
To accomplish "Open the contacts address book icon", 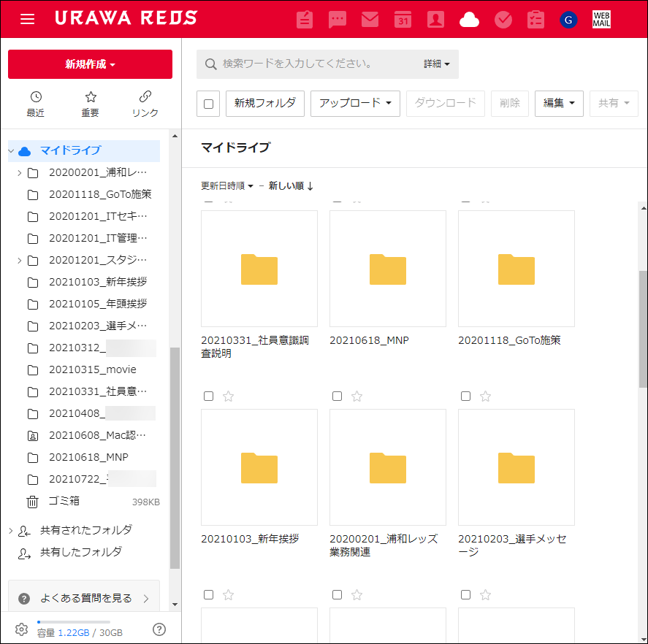I will coord(436,20).
